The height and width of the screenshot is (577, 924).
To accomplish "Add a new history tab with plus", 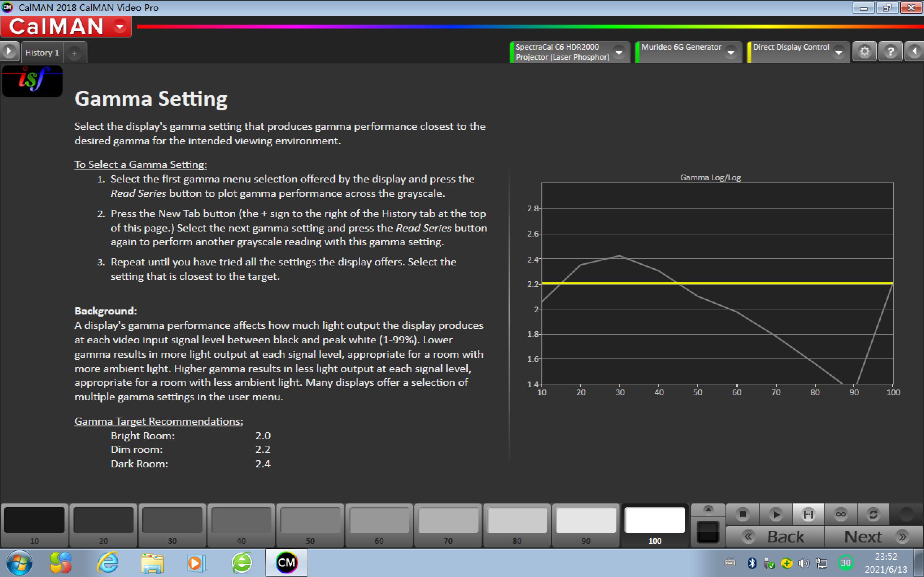I will [74, 53].
